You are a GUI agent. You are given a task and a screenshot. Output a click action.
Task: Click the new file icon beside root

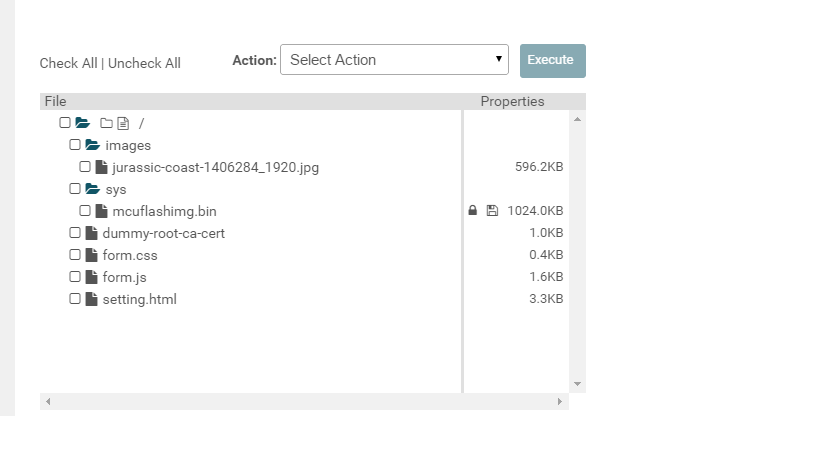point(123,124)
